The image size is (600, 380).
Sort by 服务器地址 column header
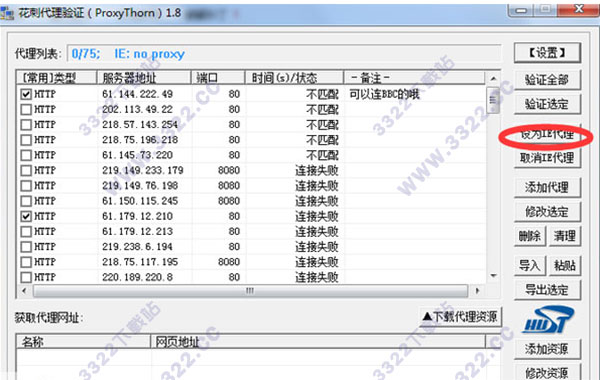(143, 78)
